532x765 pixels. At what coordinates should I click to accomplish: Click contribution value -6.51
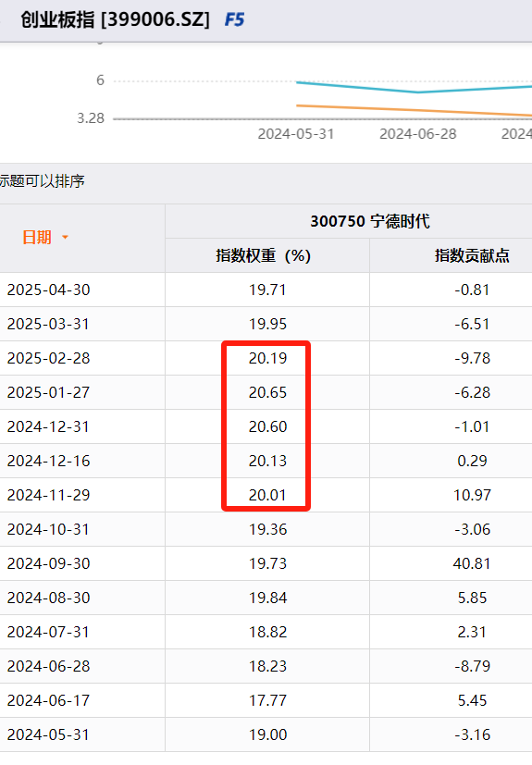472,324
